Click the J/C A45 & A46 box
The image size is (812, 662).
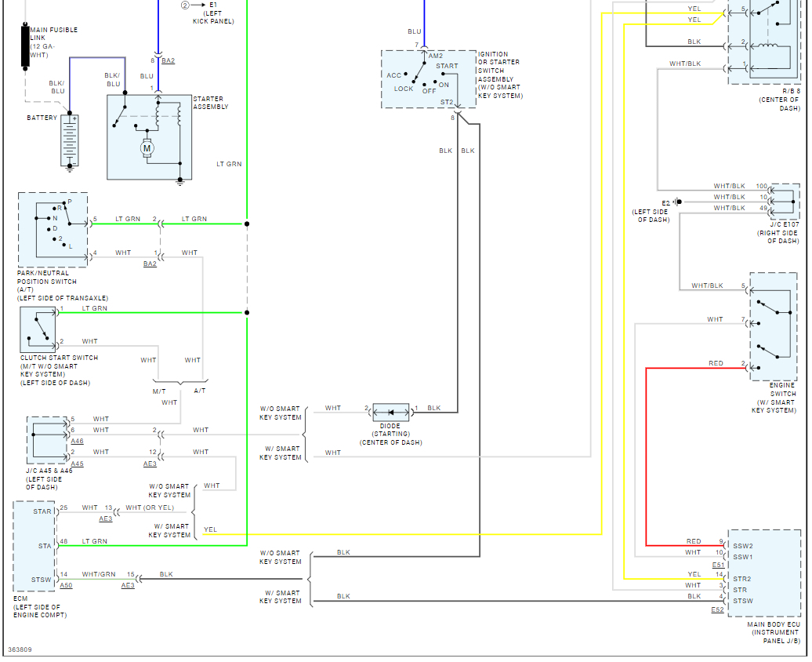(48, 440)
